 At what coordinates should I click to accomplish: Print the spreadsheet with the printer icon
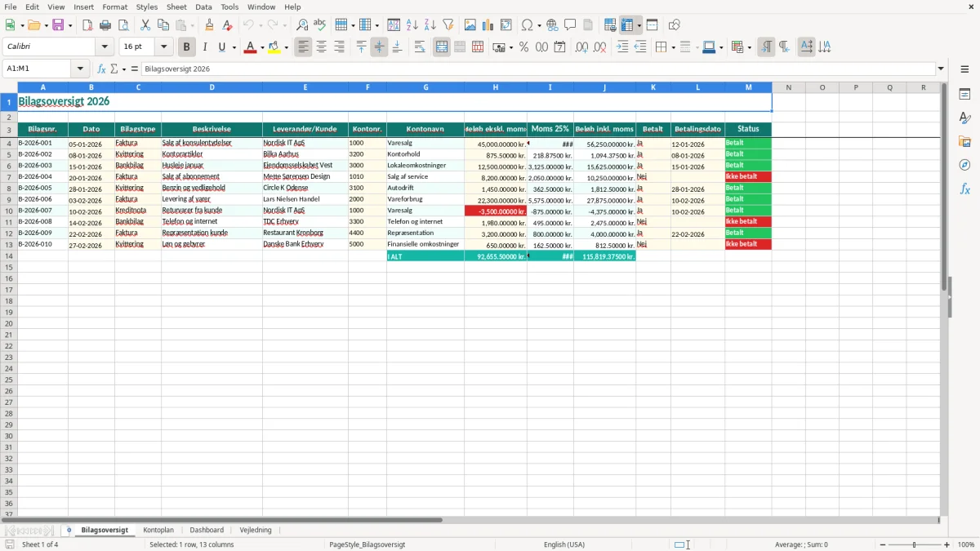point(105,25)
